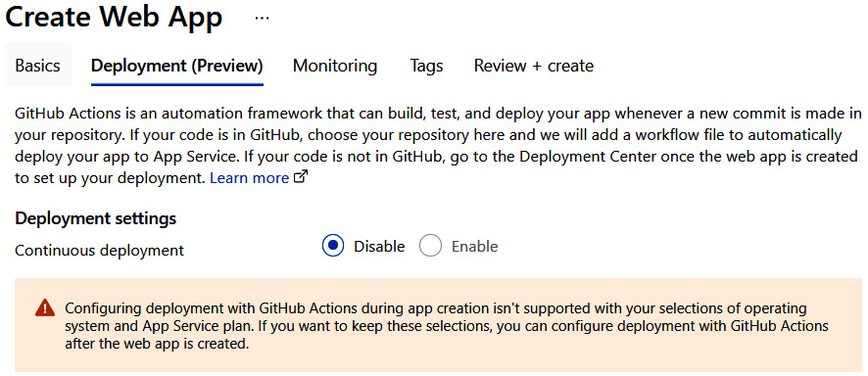Select the Enable radio button circle

coord(430,246)
